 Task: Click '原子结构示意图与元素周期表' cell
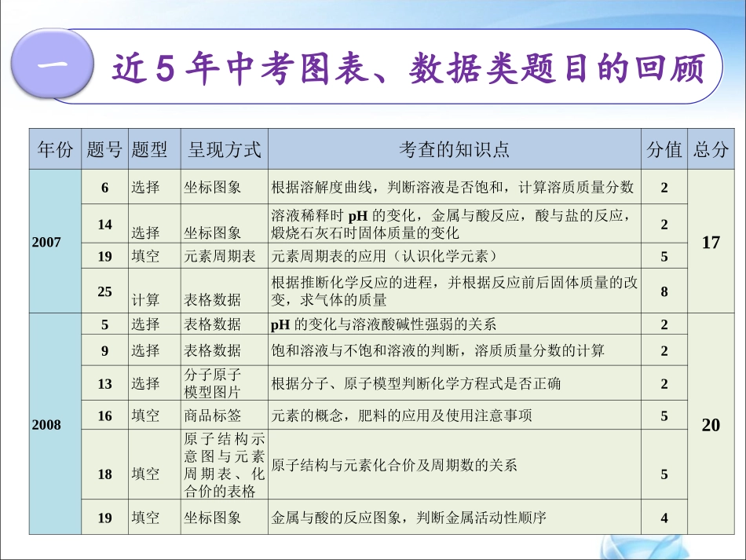[x=224, y=464]
